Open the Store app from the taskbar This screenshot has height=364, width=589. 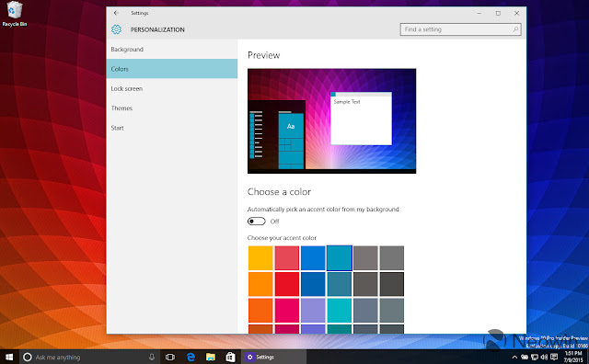click(x=230, y=357)
